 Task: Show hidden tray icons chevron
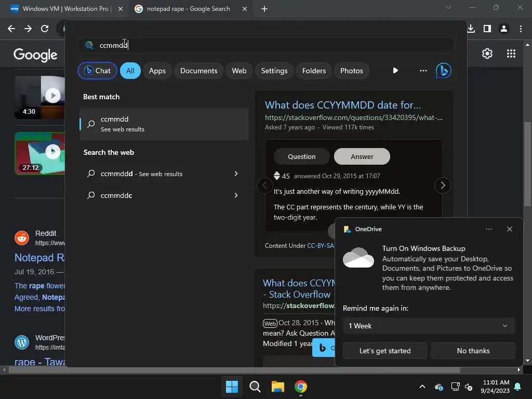tap(422, 387)
